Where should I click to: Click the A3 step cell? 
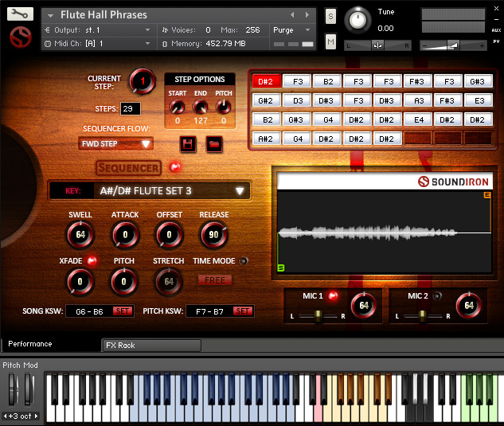point(418,100)
